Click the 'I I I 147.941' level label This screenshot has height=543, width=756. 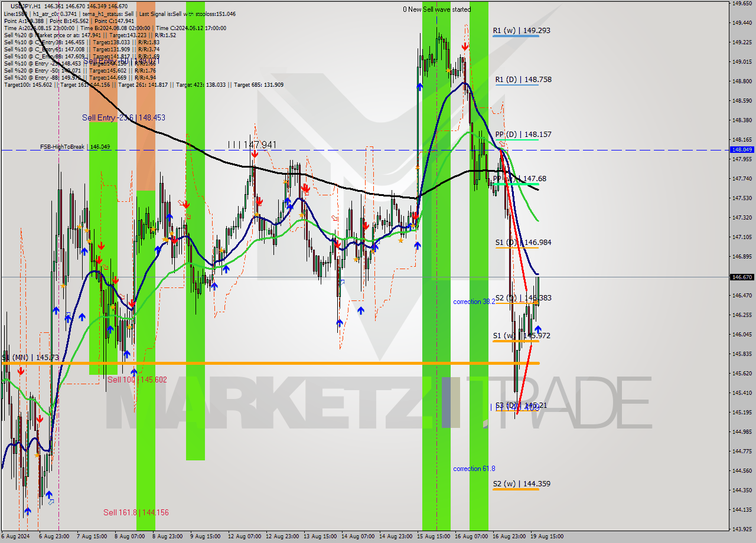(x=252, y=144)
